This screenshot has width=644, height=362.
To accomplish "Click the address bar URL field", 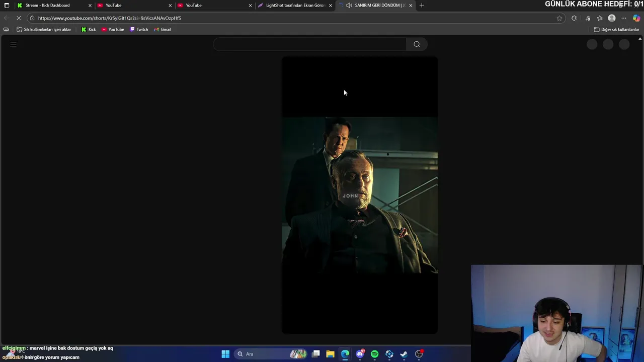I will click(x=297, y=18).
